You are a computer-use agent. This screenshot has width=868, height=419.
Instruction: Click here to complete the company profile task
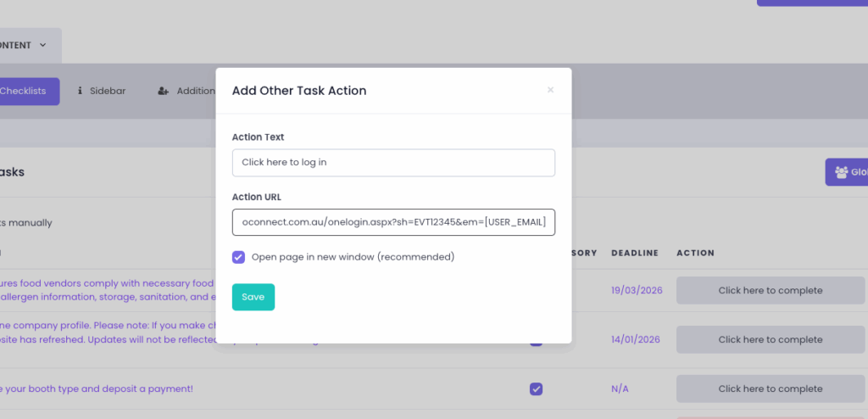pos(770,339)
